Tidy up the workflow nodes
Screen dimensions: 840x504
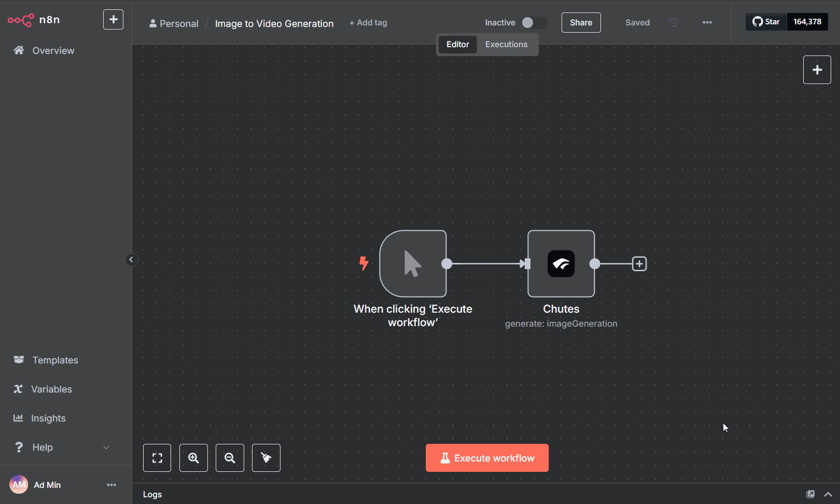(266, 458)
